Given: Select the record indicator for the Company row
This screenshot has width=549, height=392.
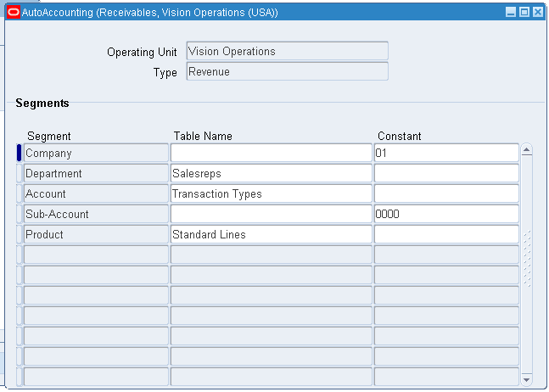Looking at the screenshot, I should (x=20, y=153).
